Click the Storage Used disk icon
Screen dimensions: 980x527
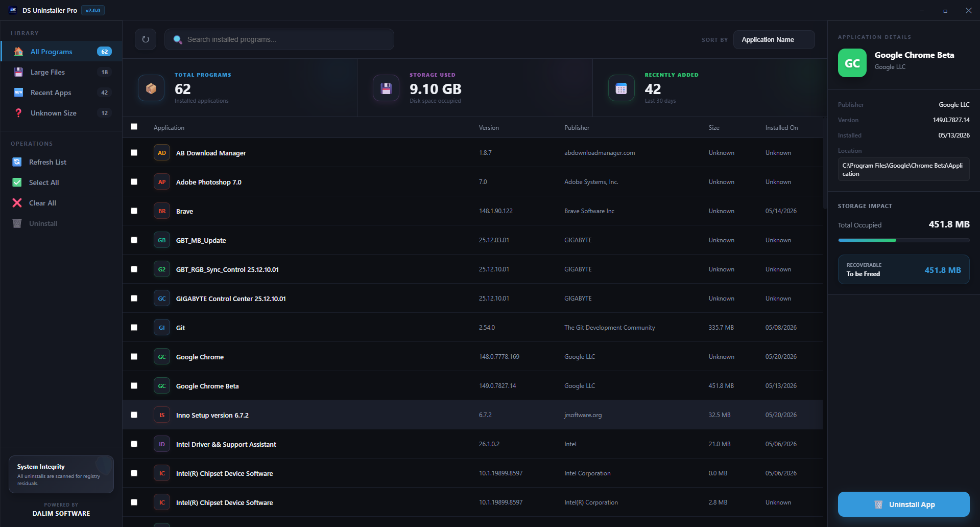click(386, 88)
